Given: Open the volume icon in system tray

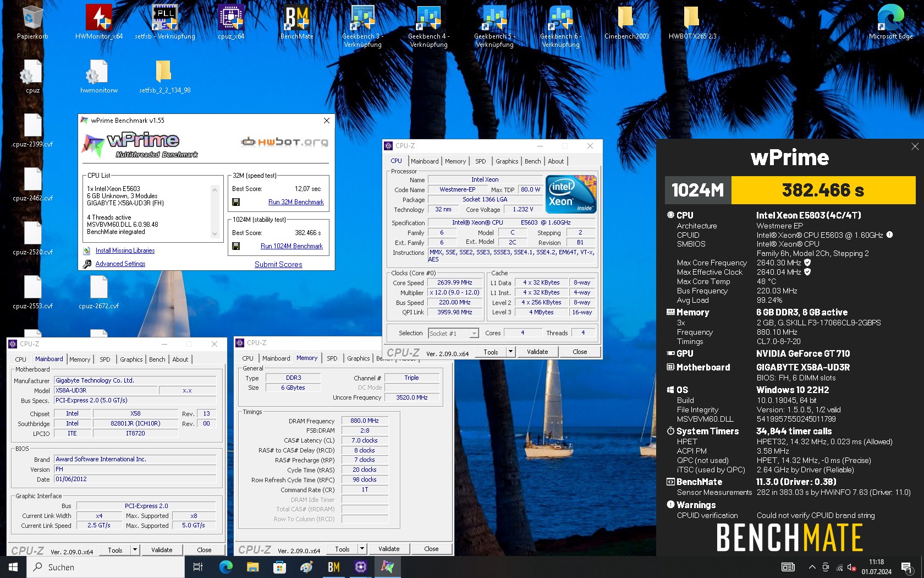Looking at the screenshot, I should tap(852, 567).
